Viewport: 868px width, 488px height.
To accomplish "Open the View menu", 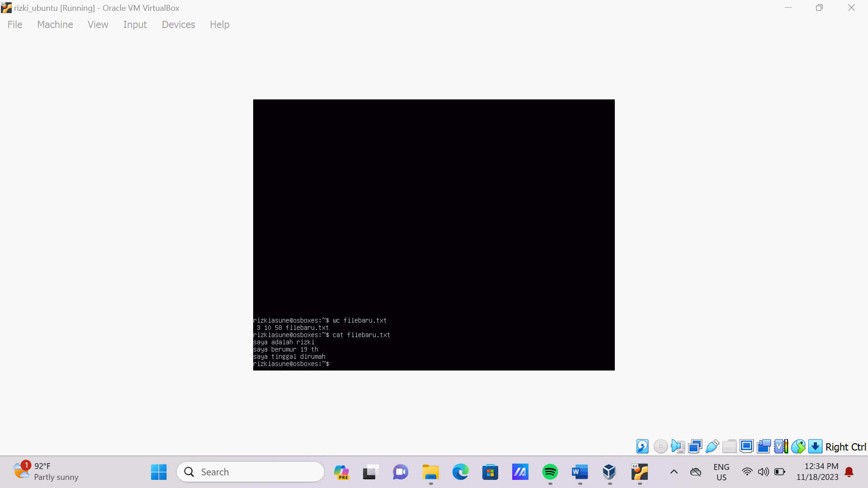I will tap(98, 24).
